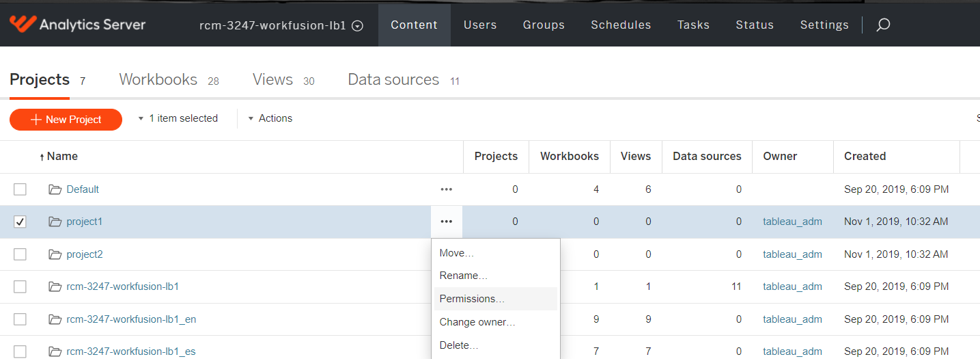Viewport: 980px width, 359px height.
Task: Open the project1 link
Action: [x=84, y=222]
